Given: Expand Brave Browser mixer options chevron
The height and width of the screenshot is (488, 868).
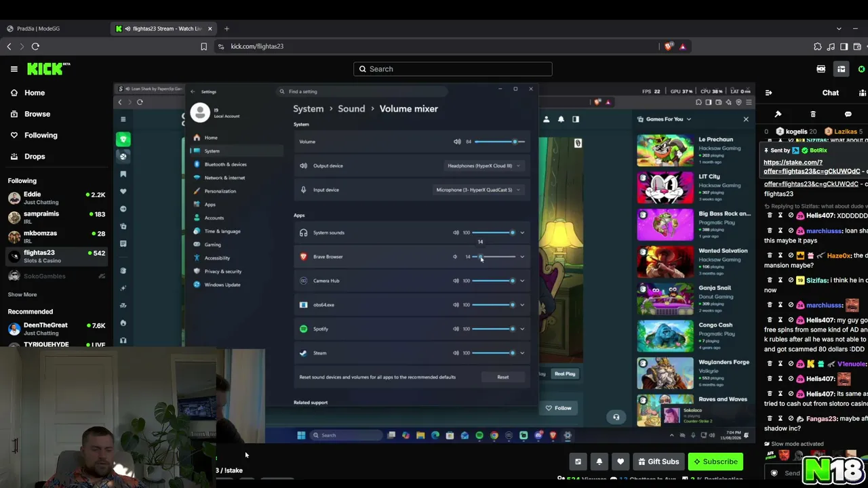Looking at the screenshot, I should click(521, 257).
